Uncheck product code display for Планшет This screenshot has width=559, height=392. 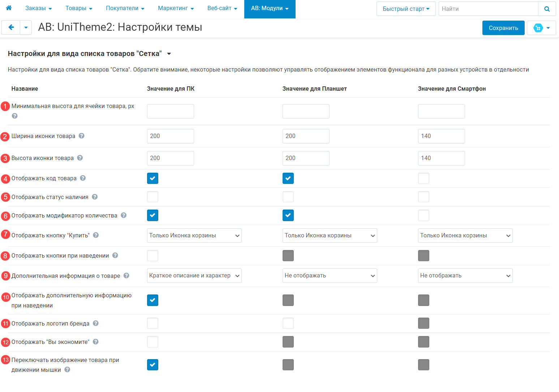pyautogui.click(x=288, y=178)
